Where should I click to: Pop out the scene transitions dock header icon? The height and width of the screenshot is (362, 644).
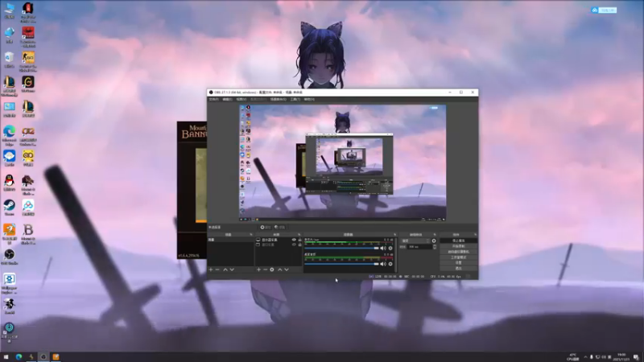(435, 235)
